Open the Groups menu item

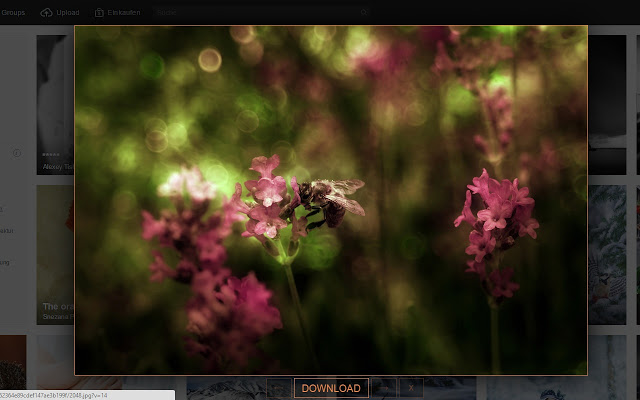coord(13,13)
